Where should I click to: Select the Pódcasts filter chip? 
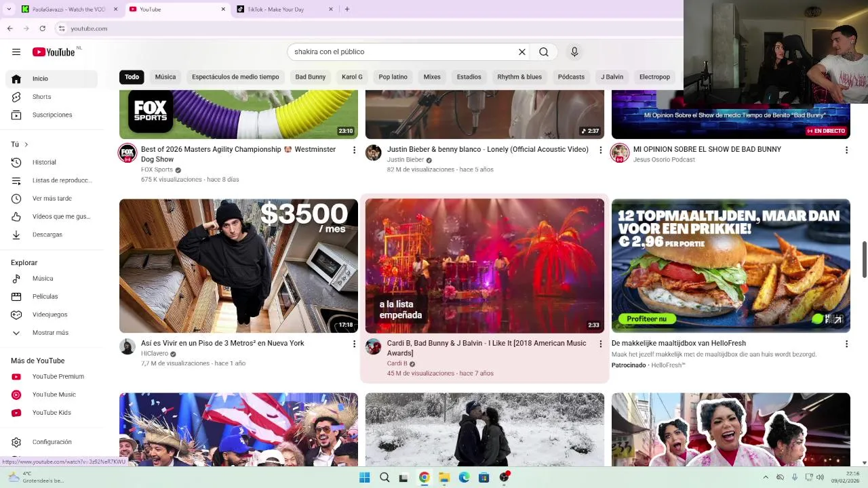(571, 77)
